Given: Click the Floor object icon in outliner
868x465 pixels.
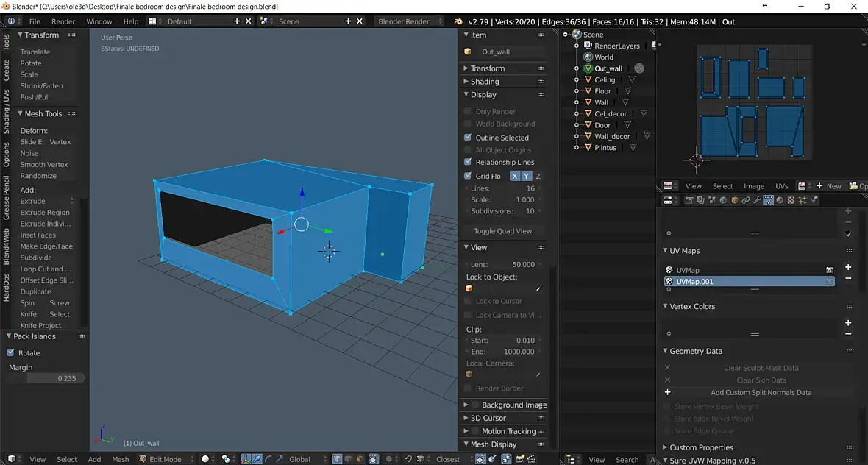Looking at the screenshot, I should click(x=588, y=91).
